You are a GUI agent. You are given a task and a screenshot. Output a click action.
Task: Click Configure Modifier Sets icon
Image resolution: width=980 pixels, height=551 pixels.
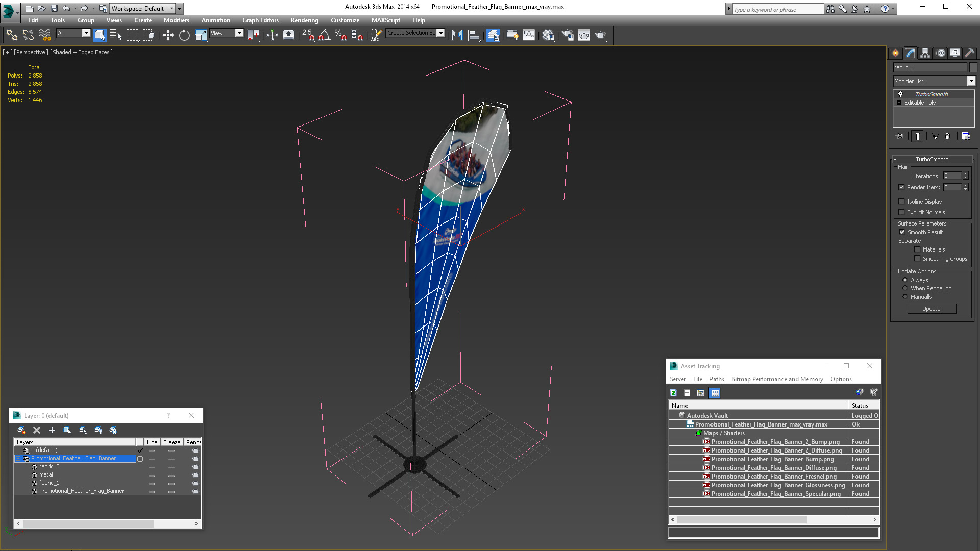(x=966, y=136)
